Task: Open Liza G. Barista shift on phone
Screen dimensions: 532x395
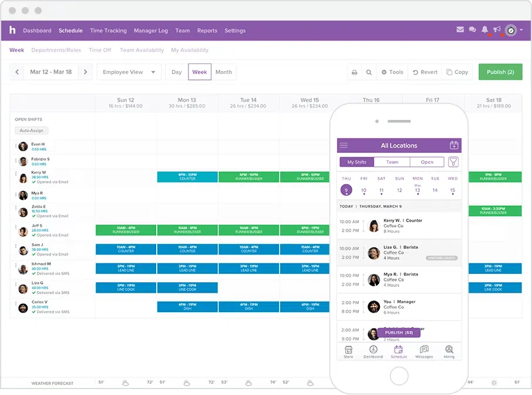Action: point(399,253)
